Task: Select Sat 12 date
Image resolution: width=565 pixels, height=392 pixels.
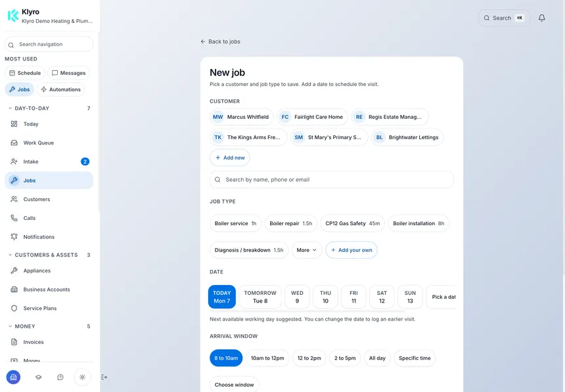Action: pos(382,297)
